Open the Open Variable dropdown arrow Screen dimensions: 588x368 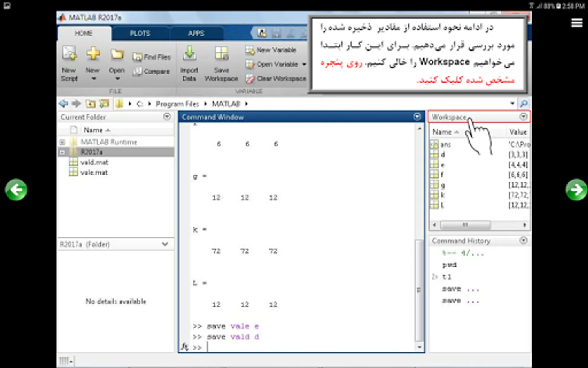(304, 64)
